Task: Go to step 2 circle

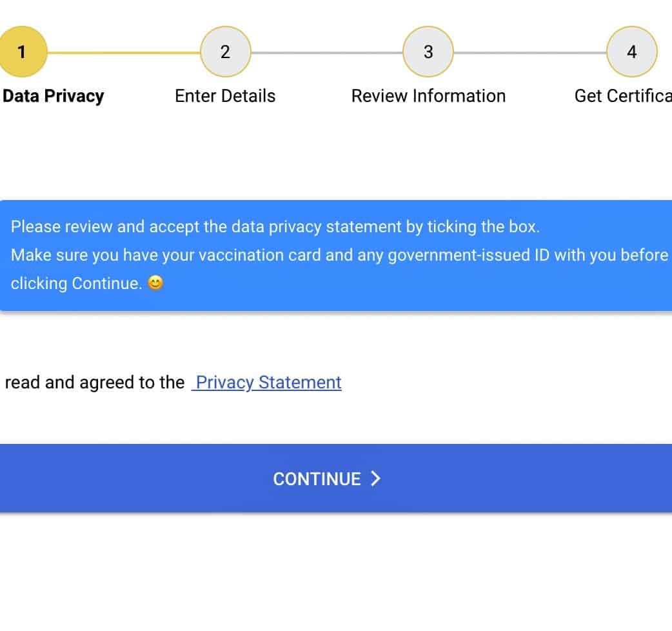Action: click(225, 52)
